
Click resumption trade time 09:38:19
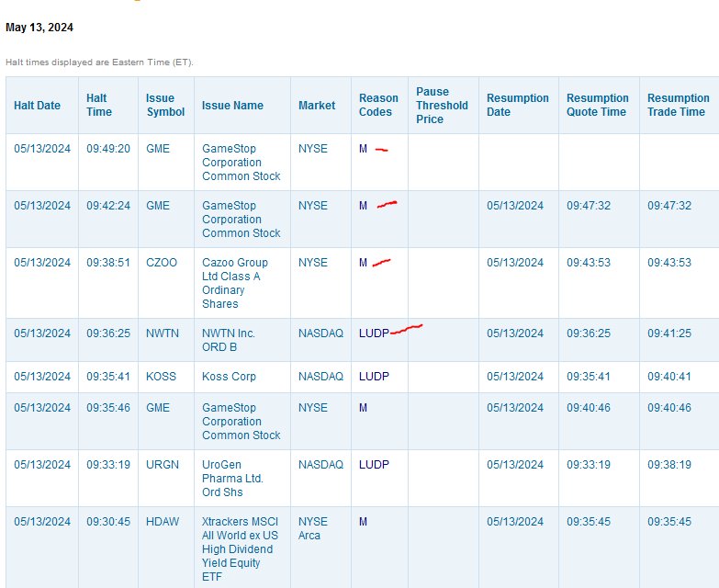pyautogui.click(x=669, y=464)
